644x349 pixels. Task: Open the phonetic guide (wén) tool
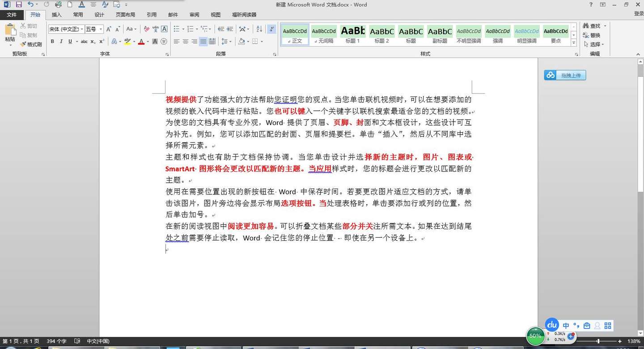point(155,29)
